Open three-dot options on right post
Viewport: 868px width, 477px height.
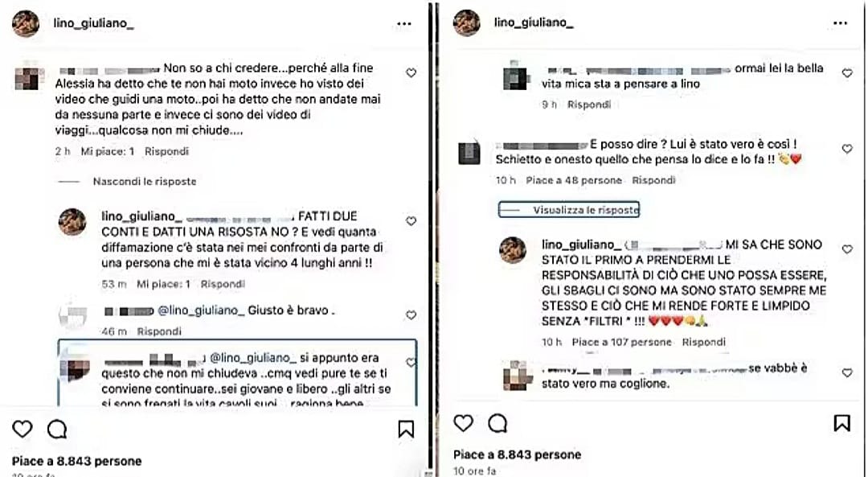pos(841,23)
